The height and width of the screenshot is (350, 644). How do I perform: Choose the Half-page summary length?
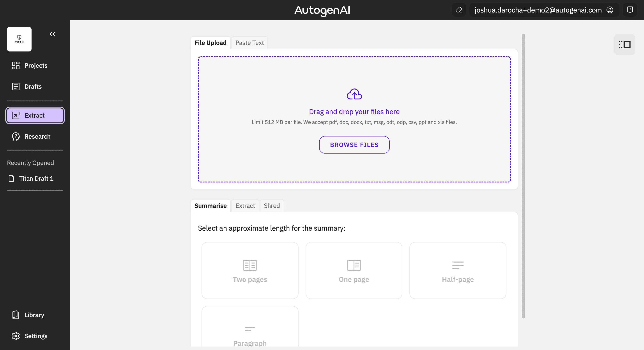[458, 270]
